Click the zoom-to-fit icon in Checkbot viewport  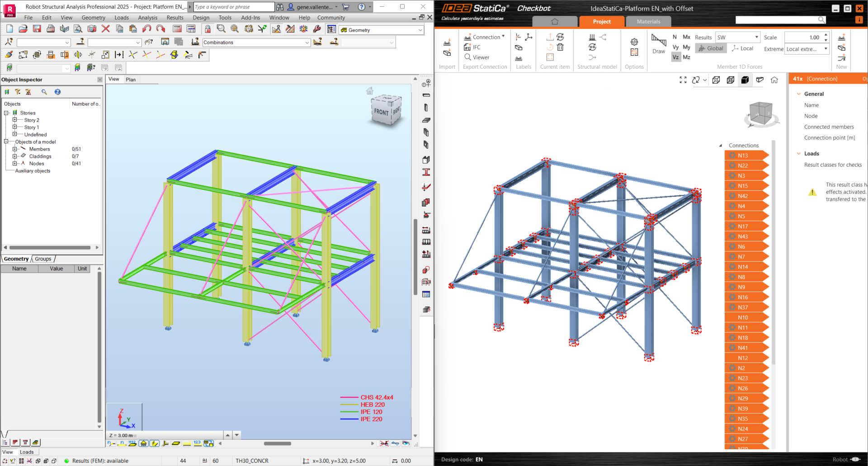point(683,80)
